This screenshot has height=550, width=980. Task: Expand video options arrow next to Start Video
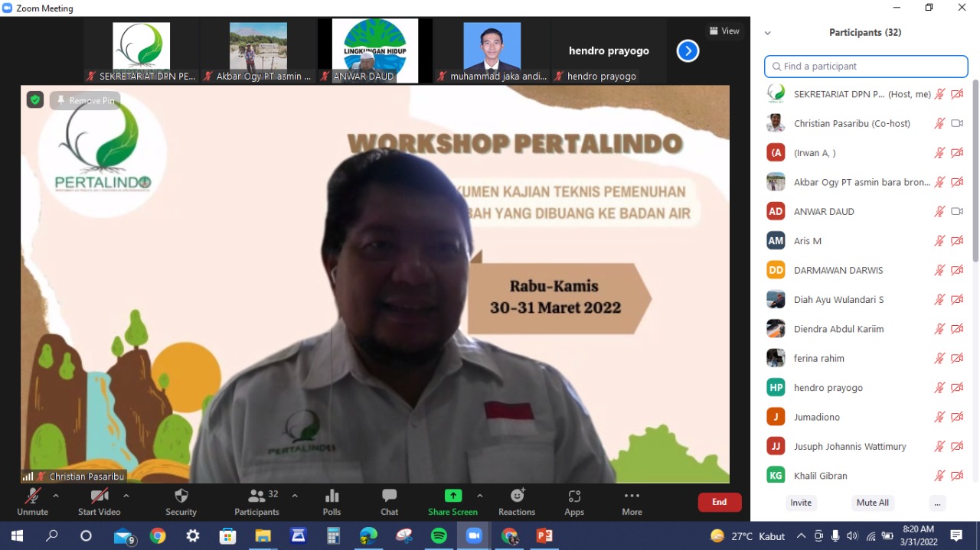click(x=126, y=496)
